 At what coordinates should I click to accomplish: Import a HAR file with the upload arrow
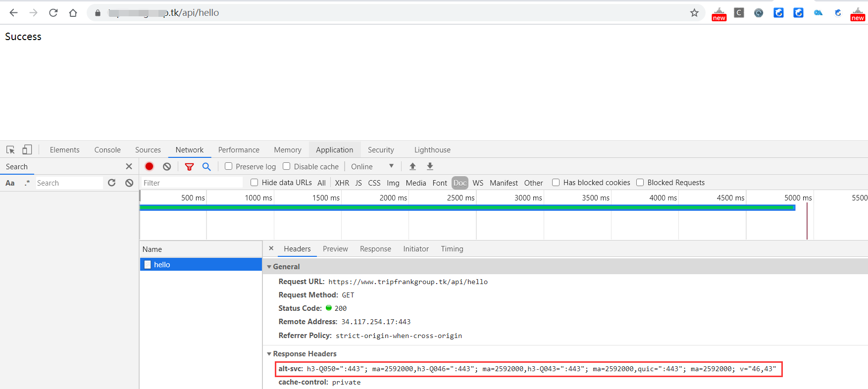(412, 166)
